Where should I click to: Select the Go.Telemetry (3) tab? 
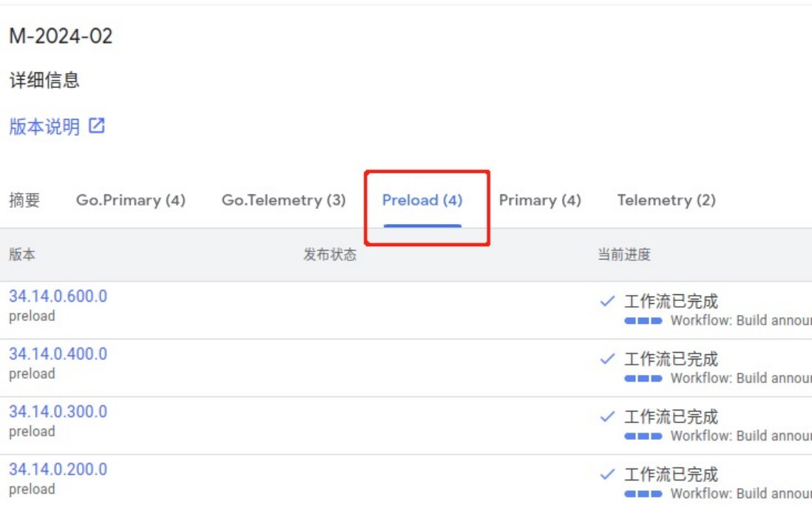tap(283, 200)
